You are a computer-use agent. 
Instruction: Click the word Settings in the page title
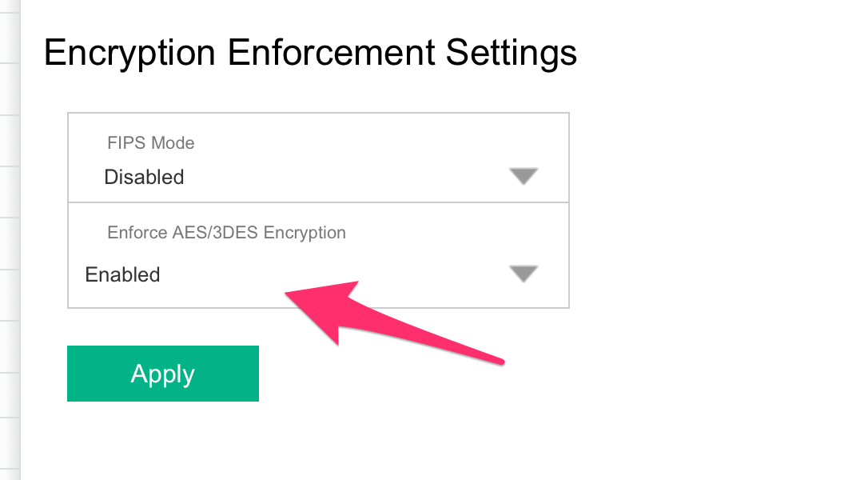click(x=512, y=54)
